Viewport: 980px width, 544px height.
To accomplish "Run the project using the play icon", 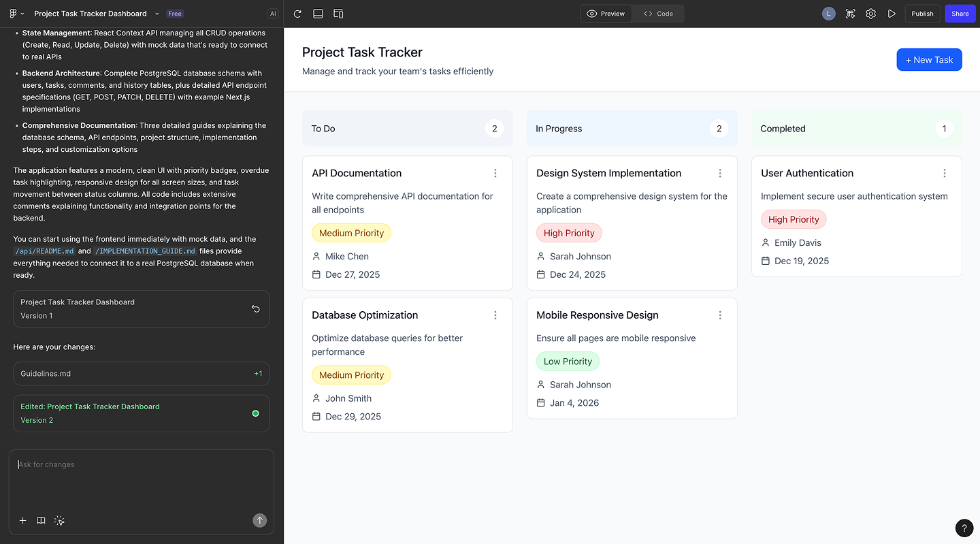I will 892,13.
